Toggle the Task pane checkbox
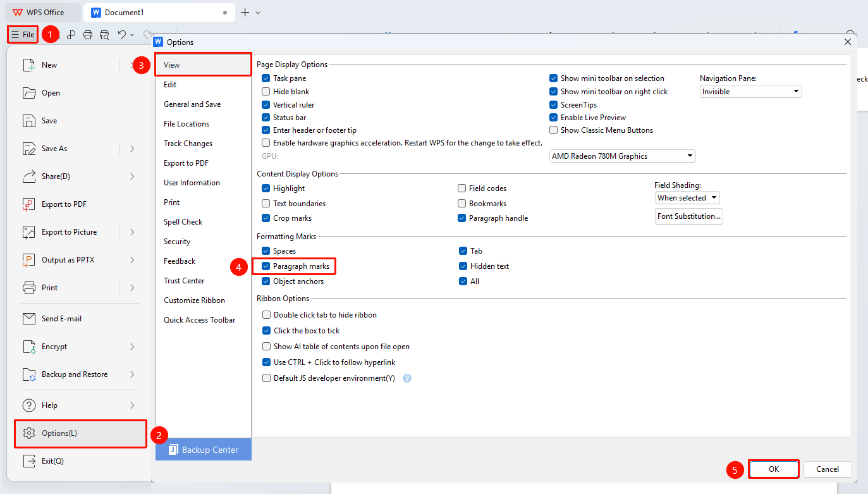Screen dimensions: 868x494 [266, 78]
